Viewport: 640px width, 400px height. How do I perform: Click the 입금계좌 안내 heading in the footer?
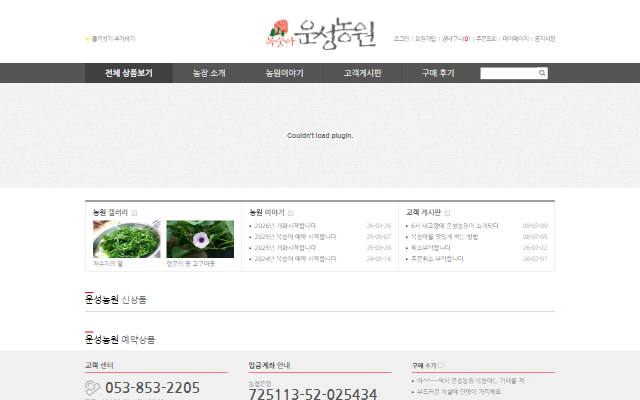(x=269, y=365)
